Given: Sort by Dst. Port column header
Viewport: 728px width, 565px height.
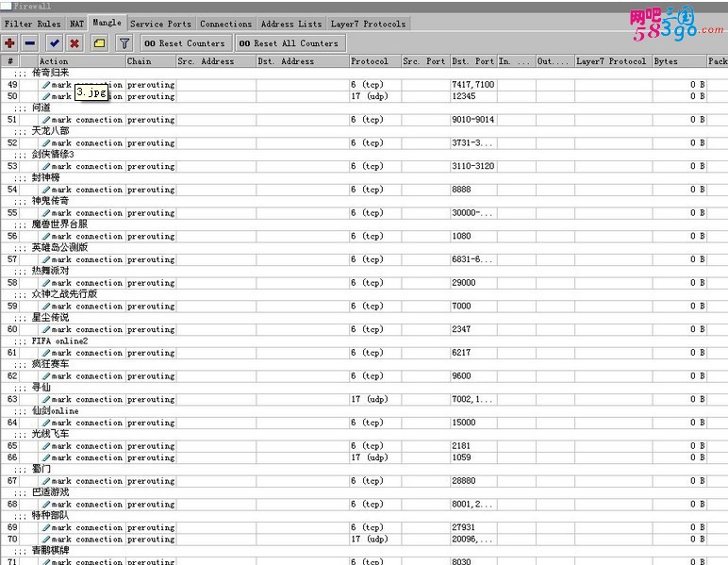Looking at the screenshot, I should tap(473, 60).
